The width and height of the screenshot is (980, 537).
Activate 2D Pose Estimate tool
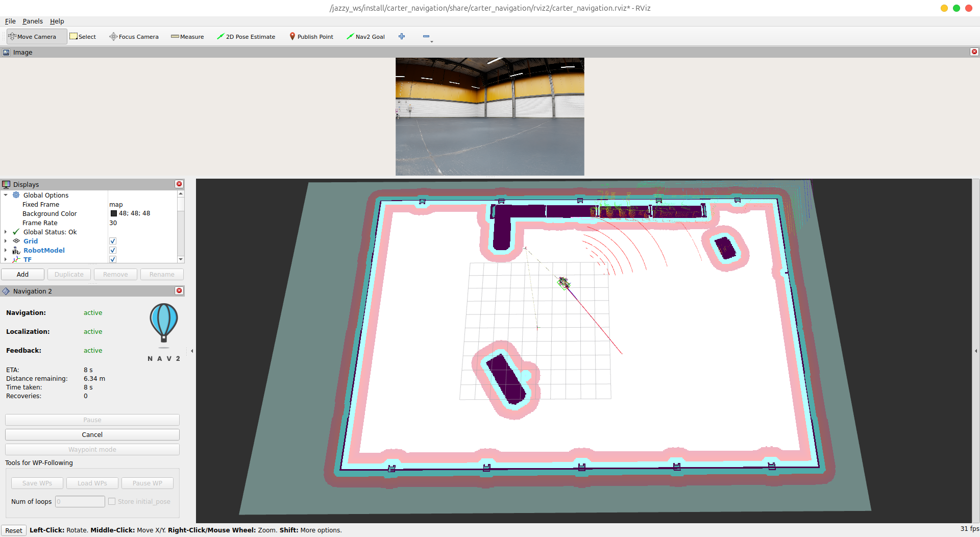(x=246, y=37)
